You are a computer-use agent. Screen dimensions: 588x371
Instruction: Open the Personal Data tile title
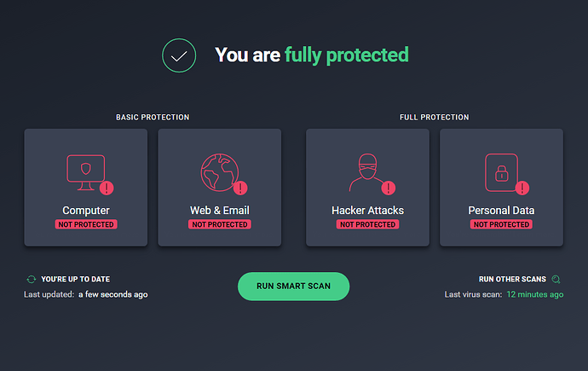coord(501,211)
